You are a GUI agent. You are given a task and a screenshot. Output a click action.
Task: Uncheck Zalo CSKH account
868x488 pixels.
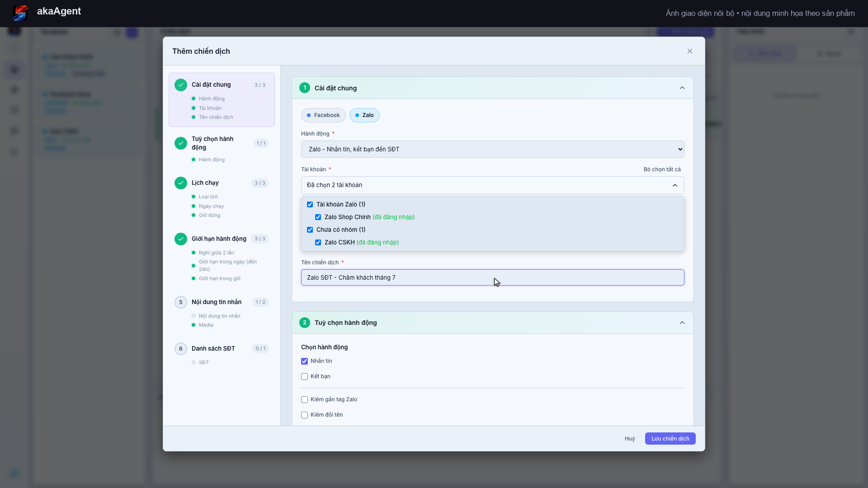click(x=318, y=243)
